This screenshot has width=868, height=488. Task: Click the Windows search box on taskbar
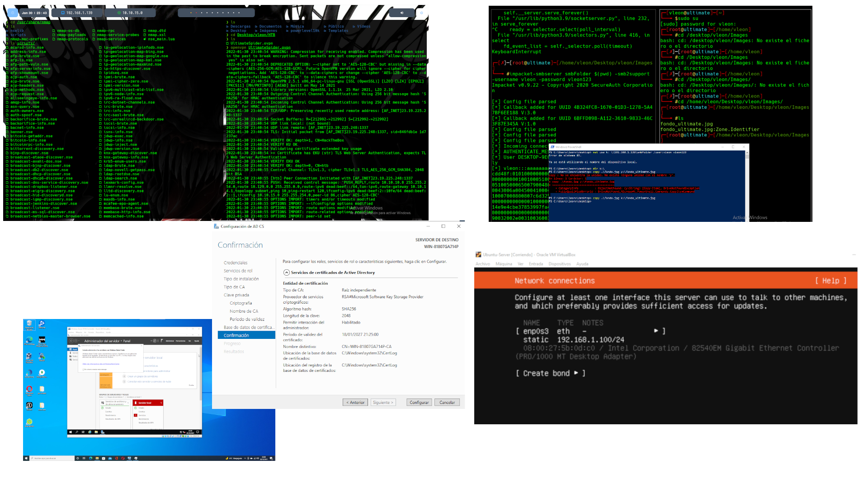click(x=49, y=458)
